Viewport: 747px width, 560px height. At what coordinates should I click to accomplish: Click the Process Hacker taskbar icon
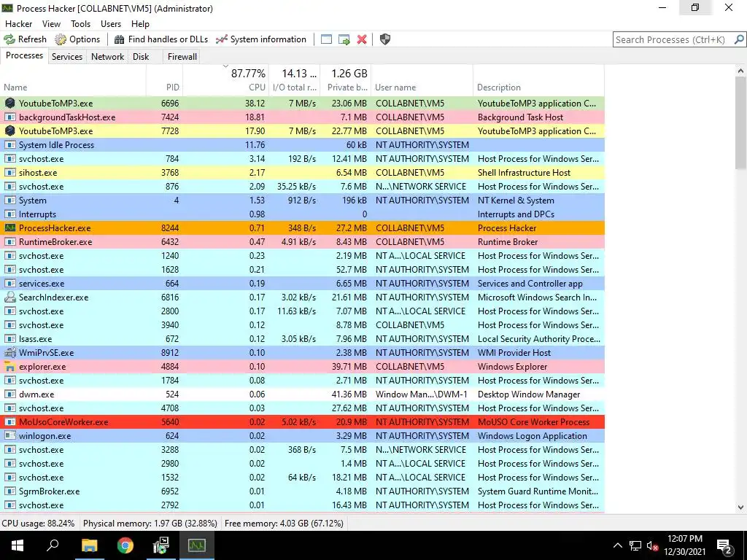(x=197, y=545)
